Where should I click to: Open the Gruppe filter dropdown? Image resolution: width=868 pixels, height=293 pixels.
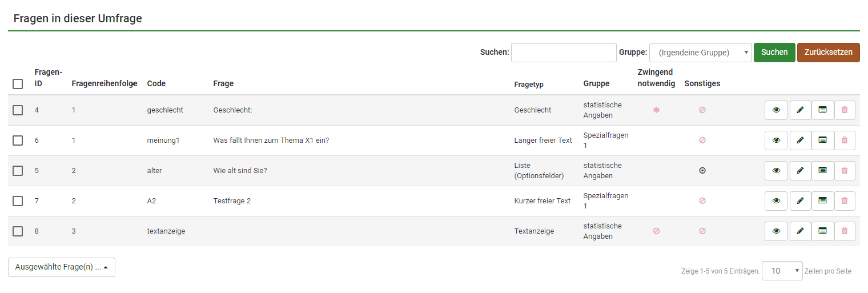700,53
